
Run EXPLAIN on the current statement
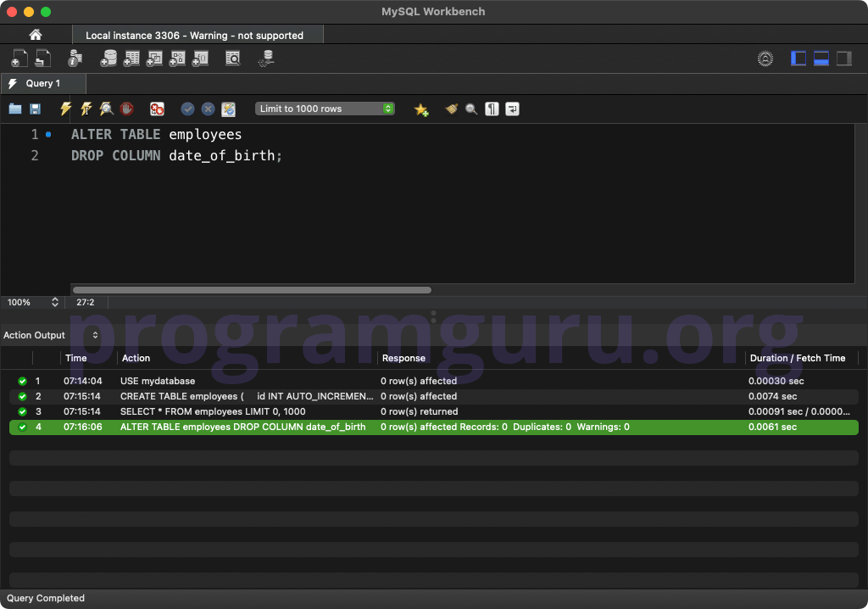pyautogui.click(x=106, y=109)
